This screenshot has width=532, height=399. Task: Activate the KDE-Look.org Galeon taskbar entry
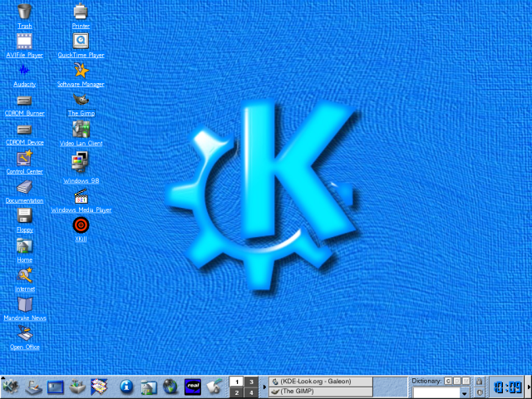(321, 382)
